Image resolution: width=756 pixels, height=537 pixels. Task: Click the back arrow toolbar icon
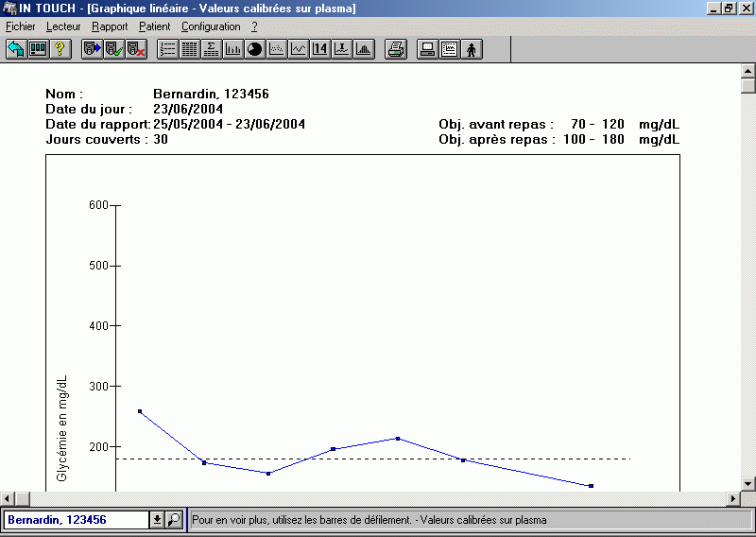click(x=16, y=49)
